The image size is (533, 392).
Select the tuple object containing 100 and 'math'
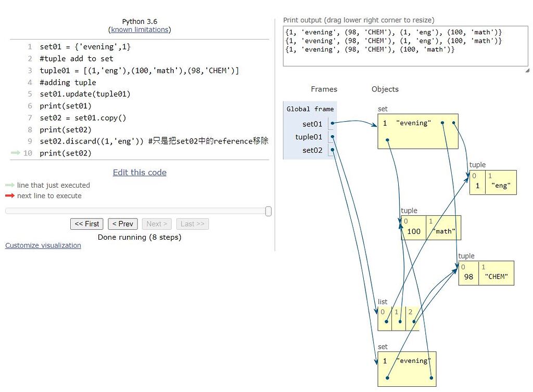(x=430, y=227)
